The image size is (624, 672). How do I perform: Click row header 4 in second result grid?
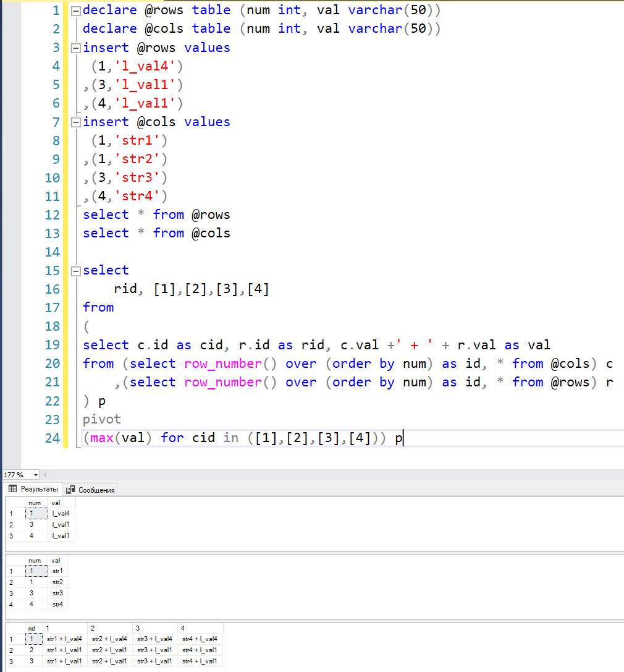(11, 604)
